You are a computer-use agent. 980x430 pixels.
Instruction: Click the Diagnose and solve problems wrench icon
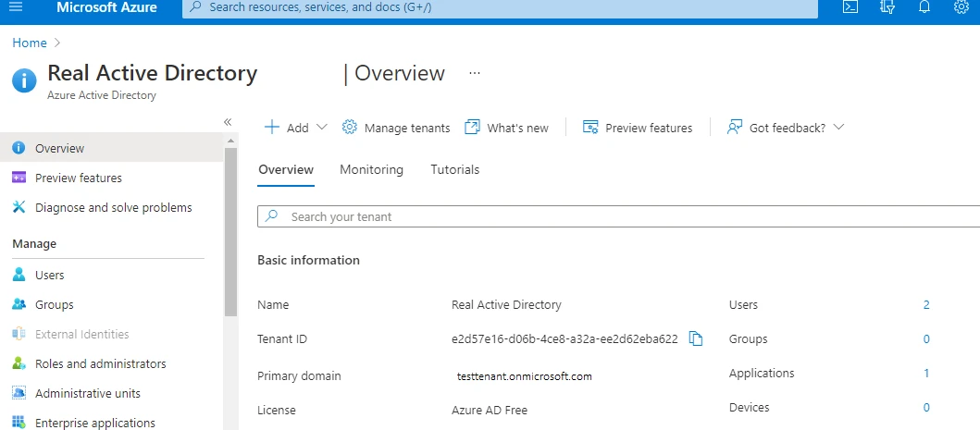(19, 207)
